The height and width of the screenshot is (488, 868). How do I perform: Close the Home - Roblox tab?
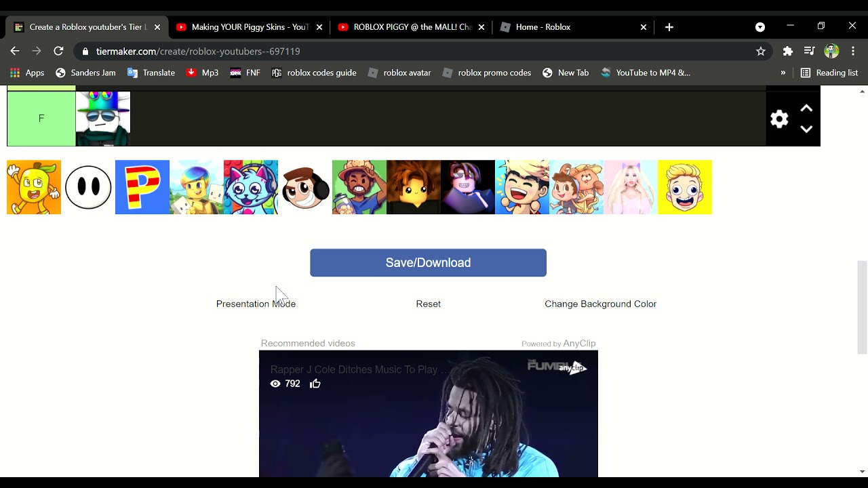644,27
